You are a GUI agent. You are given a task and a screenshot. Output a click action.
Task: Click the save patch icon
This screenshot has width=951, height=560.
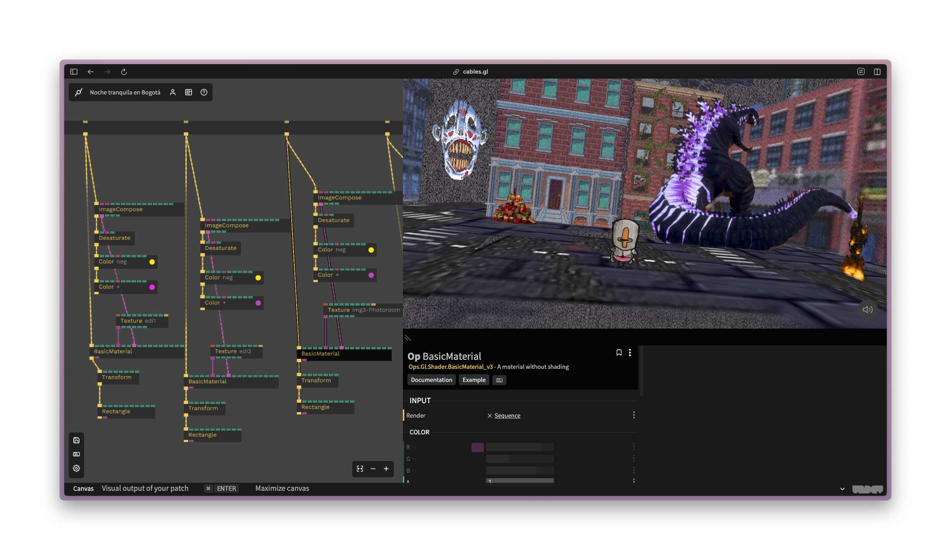(x=76, y=440)
